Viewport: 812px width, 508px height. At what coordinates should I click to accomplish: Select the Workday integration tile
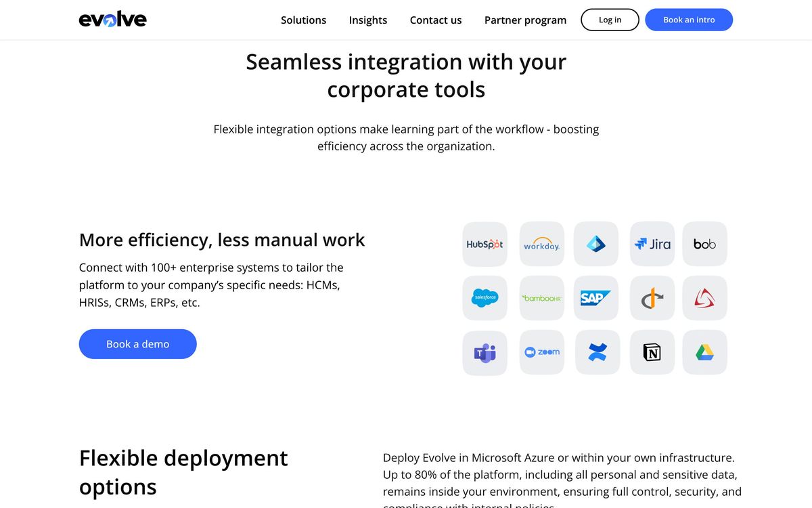click(541, 244)
